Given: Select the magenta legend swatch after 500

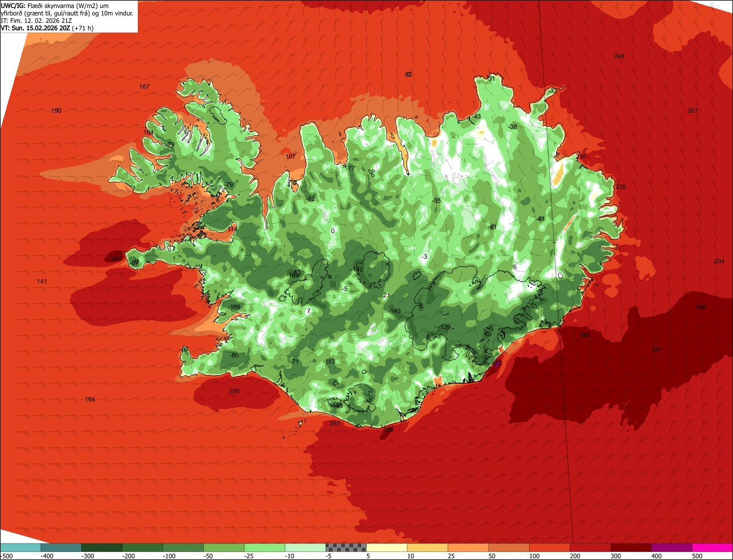Looking at the screenshot, I should pyautogui.click(x=712, y=547).
